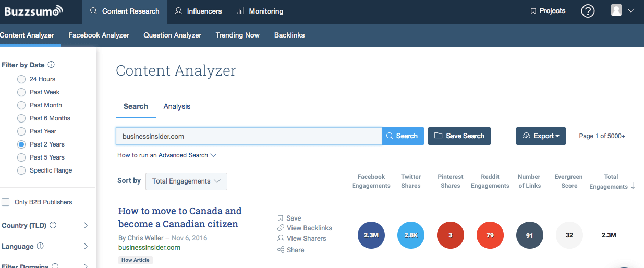
Task: Click the Pinterest Shares 3 circle
Action: pyautogui.click(x=451, y=235)
